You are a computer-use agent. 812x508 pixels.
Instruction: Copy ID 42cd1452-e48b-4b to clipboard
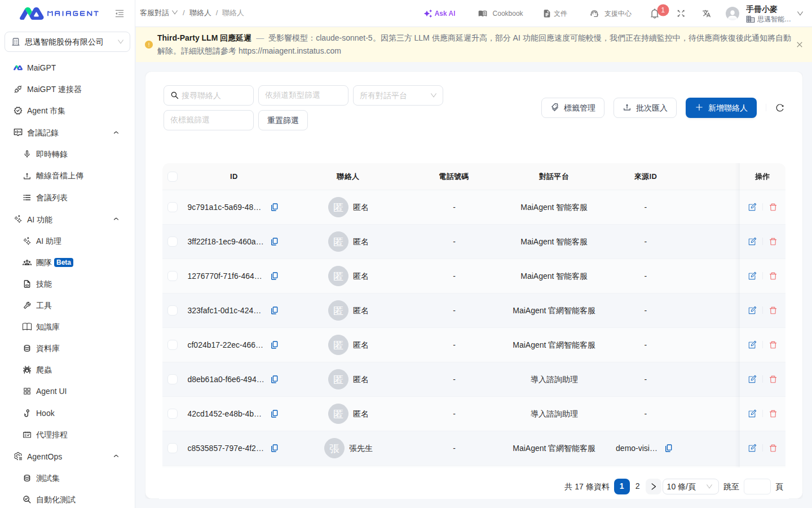point(275,414)
